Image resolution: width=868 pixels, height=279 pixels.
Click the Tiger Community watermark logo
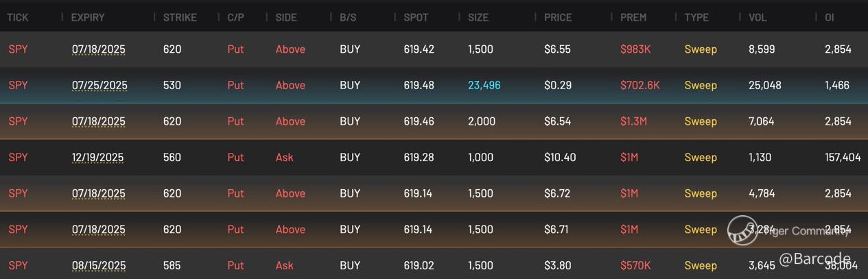(743, 230)
